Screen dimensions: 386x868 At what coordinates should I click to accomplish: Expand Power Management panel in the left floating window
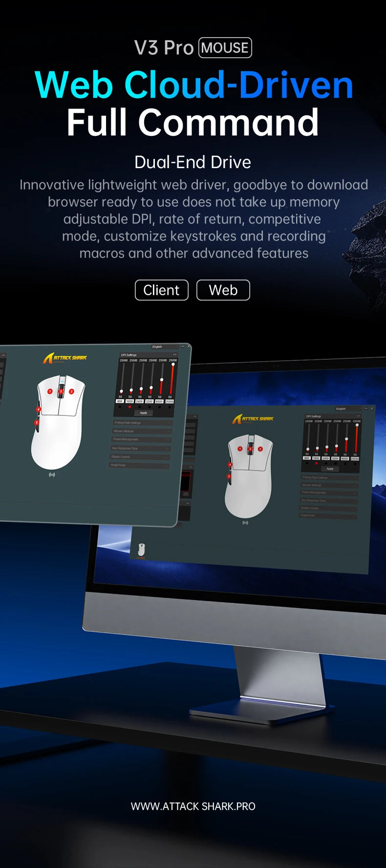click(x=141, y=439)
